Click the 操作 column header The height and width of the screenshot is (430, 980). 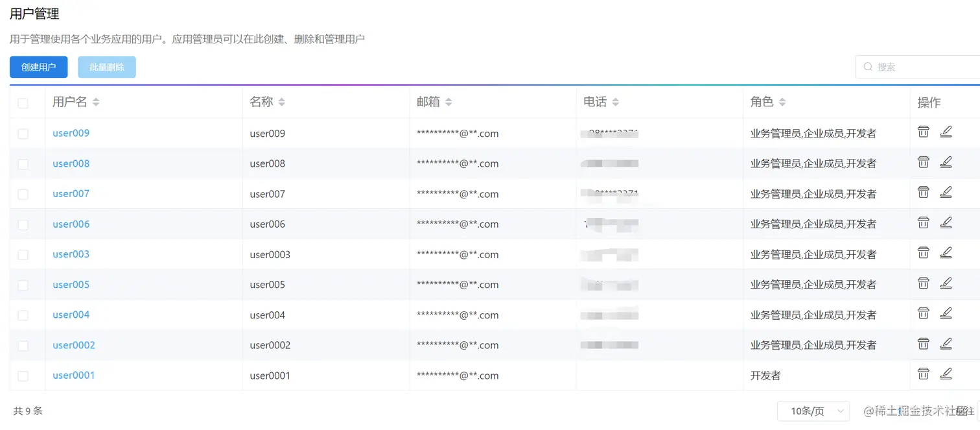929,102
